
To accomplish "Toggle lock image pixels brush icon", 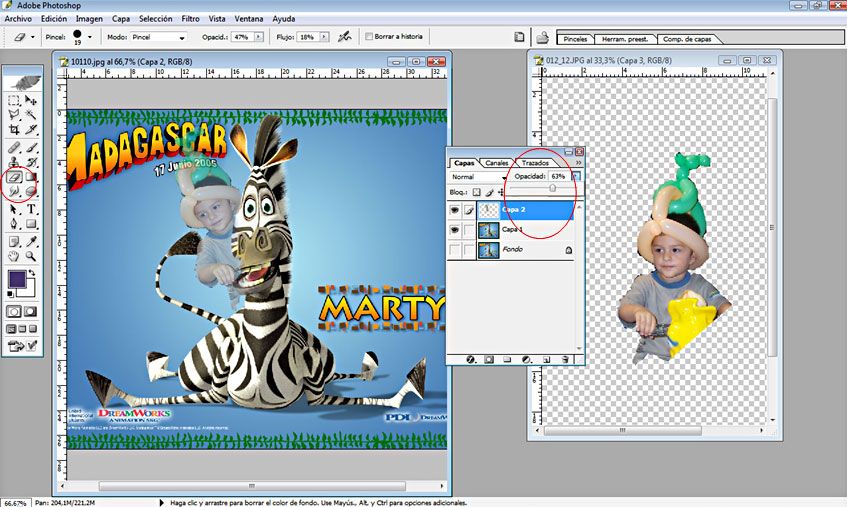I will pos(489,192).
